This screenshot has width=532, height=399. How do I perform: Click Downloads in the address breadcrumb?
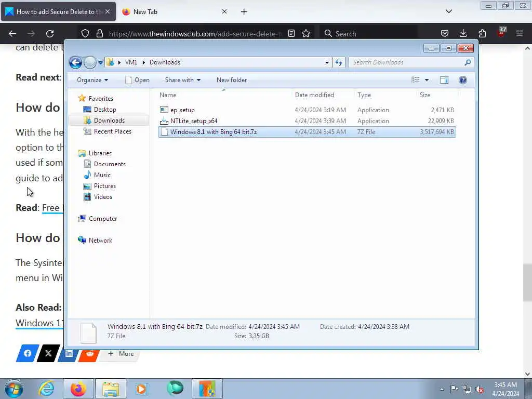(165, 62)
